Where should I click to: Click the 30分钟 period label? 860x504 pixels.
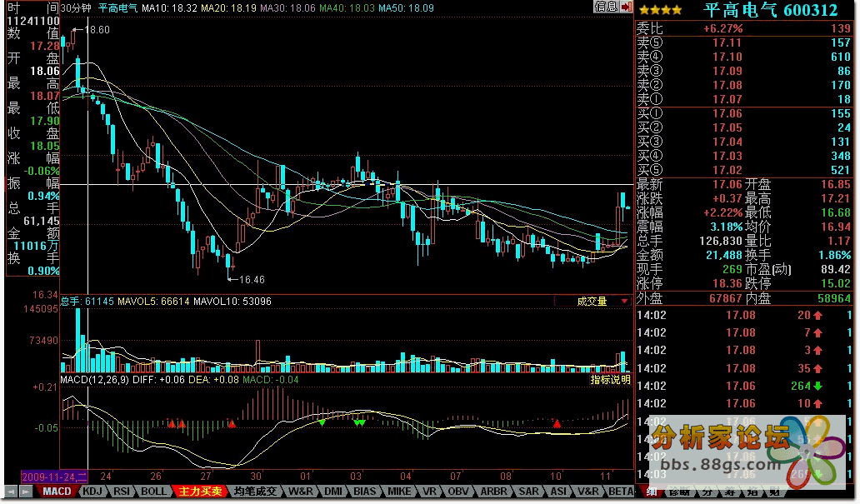click(x=76, y=8)
